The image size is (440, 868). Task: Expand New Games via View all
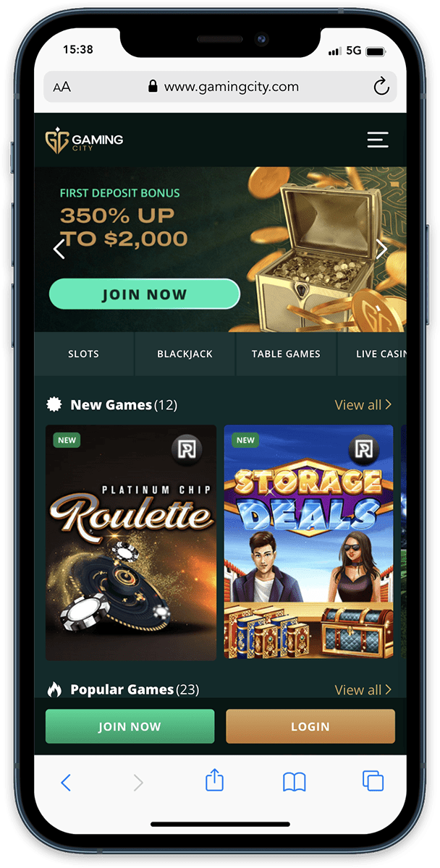[363, 405]
